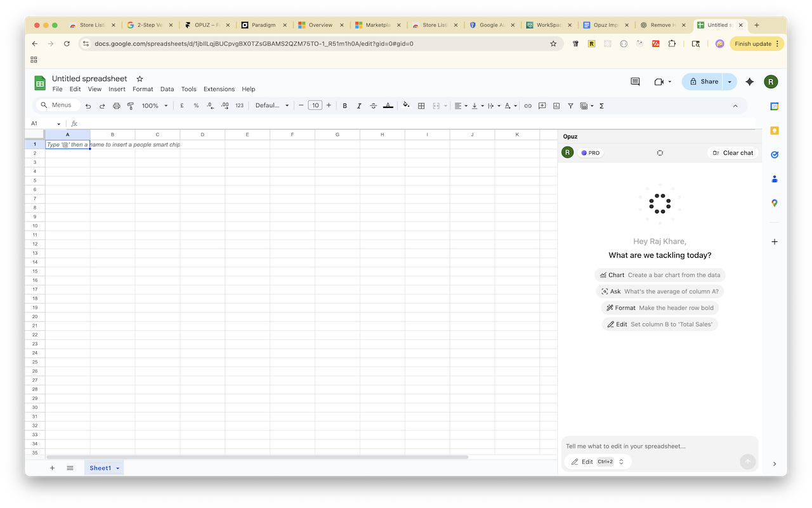Click the Create a filter icon

(570, 106)
